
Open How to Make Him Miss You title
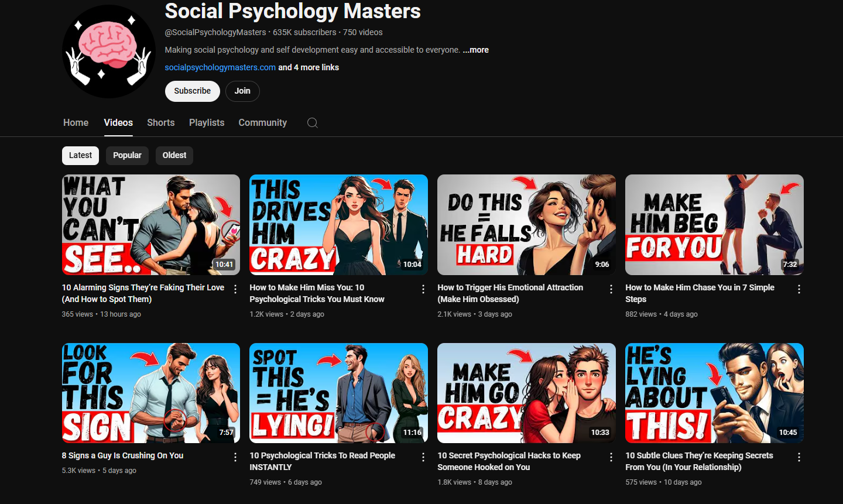pyautogui.click(x=317, y=293)
